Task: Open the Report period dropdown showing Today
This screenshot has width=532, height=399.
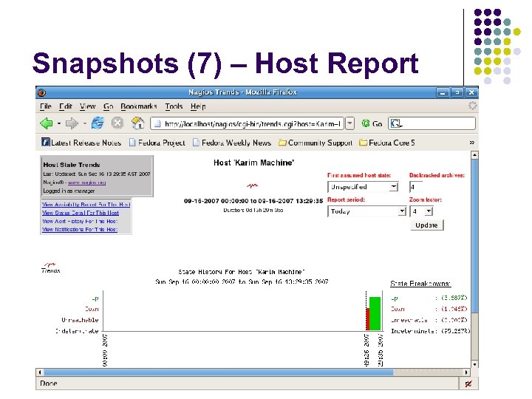Action: [366, 211]
